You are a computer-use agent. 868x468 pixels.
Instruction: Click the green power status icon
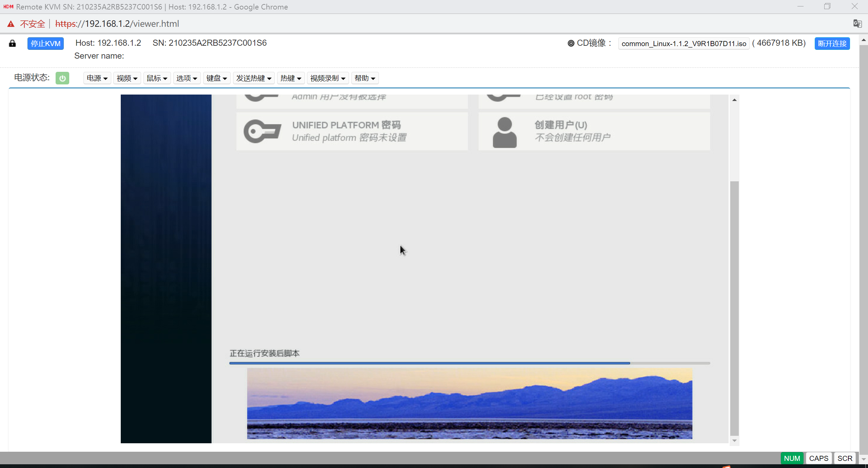62,78
